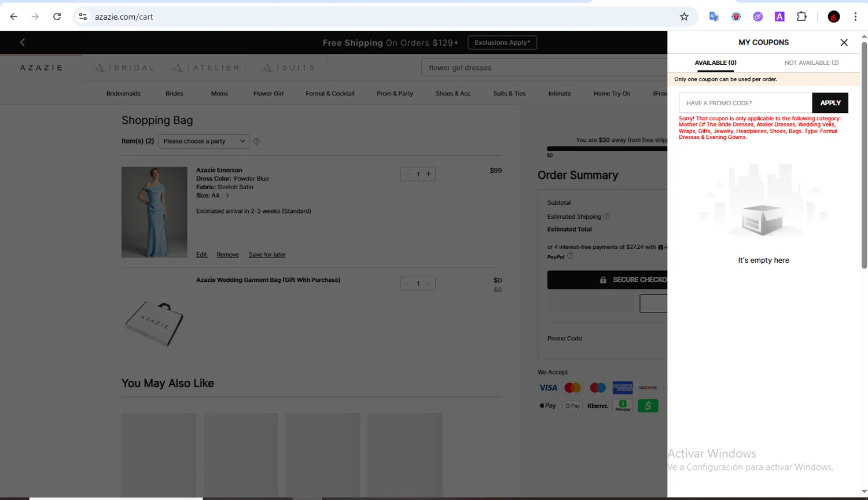Open the Prom & Party menu
Viewport: 868px width, 500px height.
[395, 94]
